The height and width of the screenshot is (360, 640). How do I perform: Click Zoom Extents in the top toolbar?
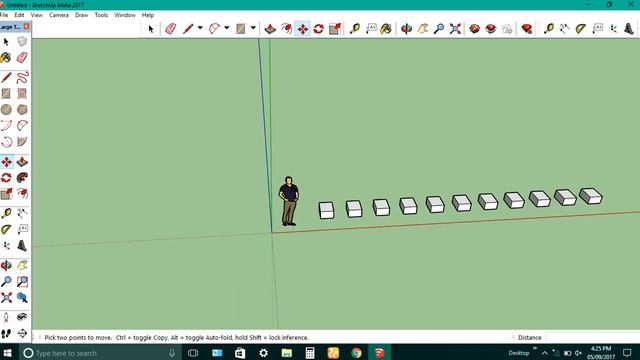[455, 29]
